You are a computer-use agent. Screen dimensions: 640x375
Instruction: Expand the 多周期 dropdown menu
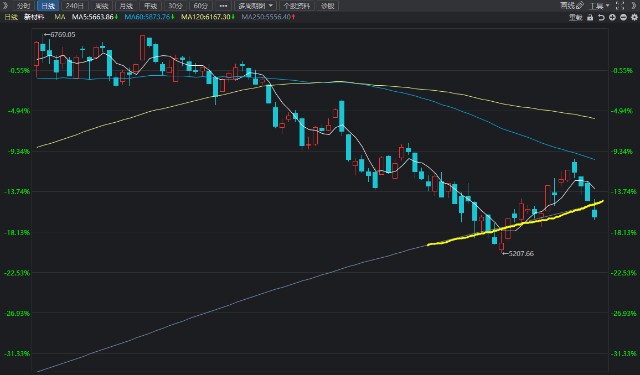256,6
